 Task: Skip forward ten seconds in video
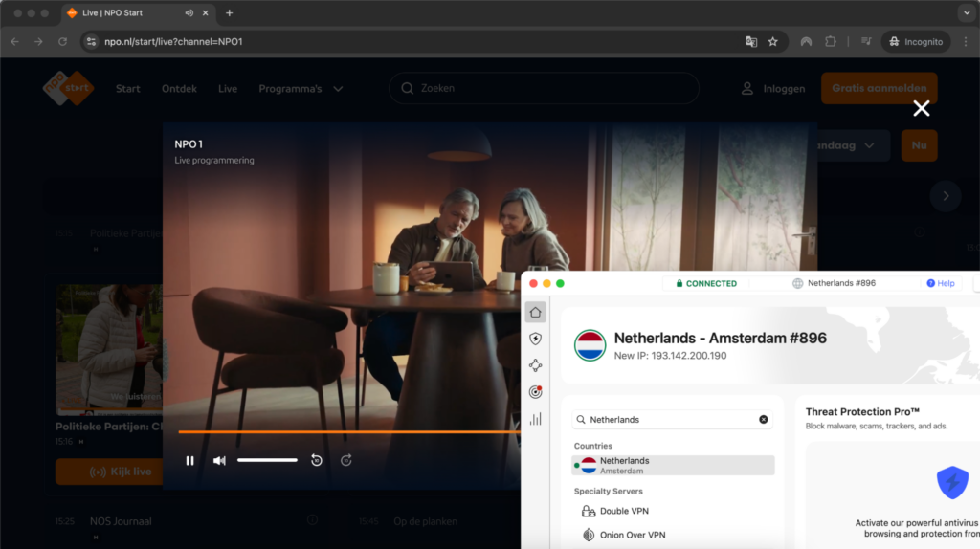pyautogui.click(x=345, y=460)
